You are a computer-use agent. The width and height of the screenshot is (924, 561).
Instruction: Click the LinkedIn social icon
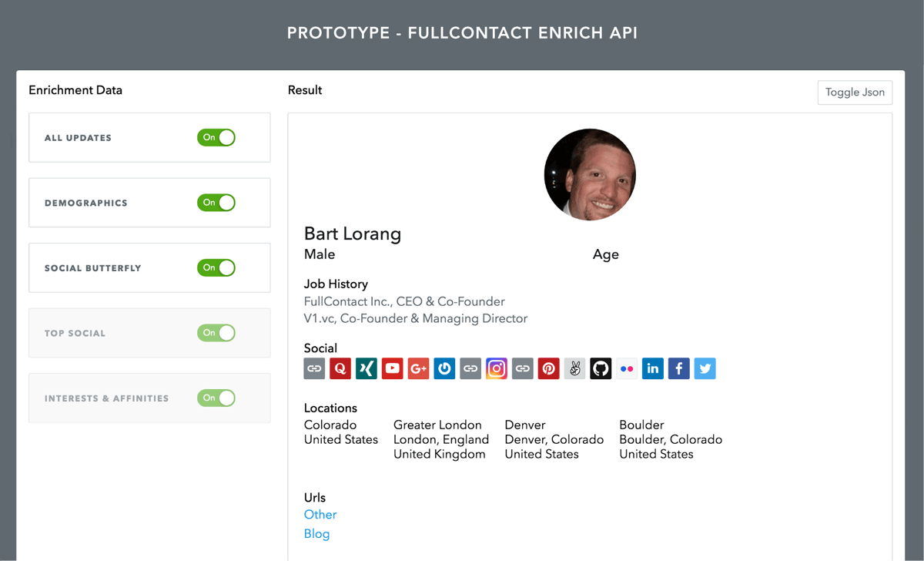click(653, 368)
